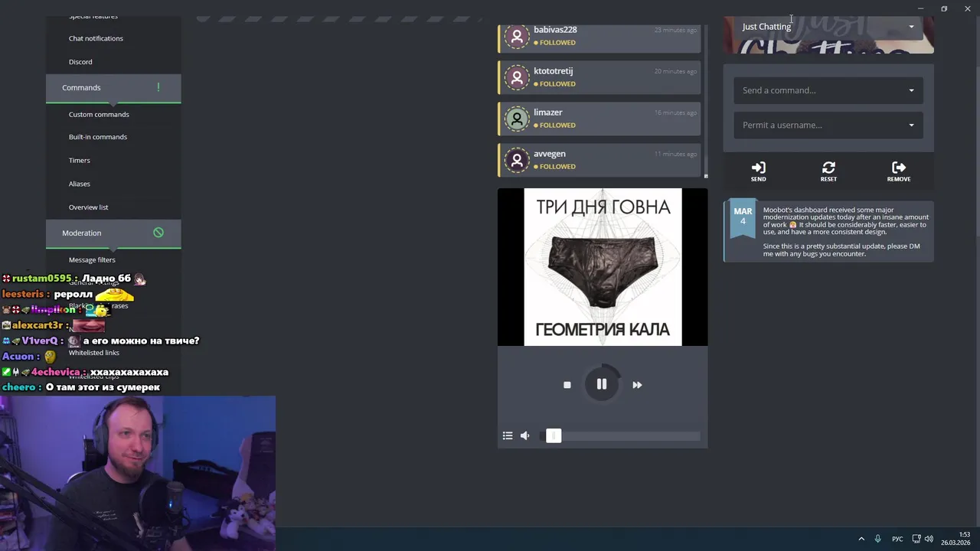Viewport: 980px width, 551px height.
Task: Show hidden icons in the system tray
Action: 861,539
